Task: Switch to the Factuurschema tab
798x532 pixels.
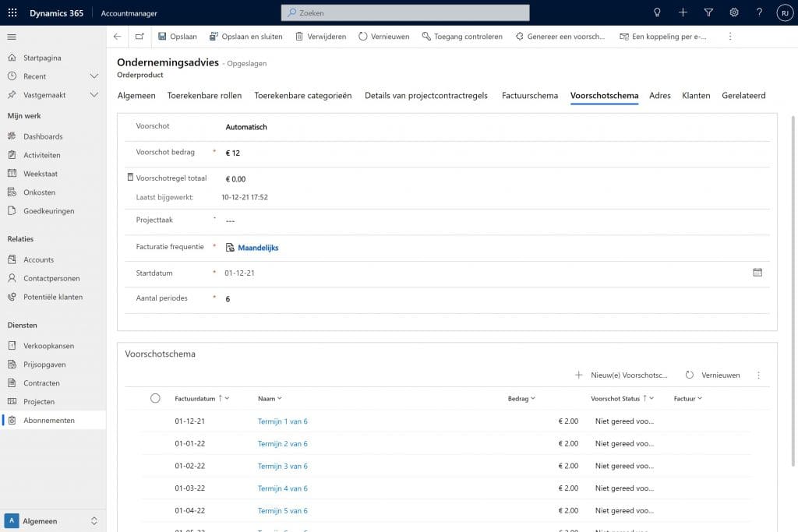Action: click(x=530, y=96)
